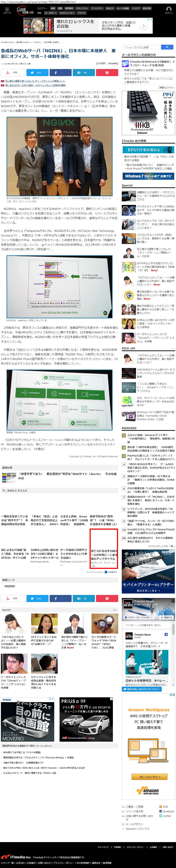The height and width of the screenshot is (868, 176).
Task: Open the セキュリティ category tab
Action: click(82, 8)
